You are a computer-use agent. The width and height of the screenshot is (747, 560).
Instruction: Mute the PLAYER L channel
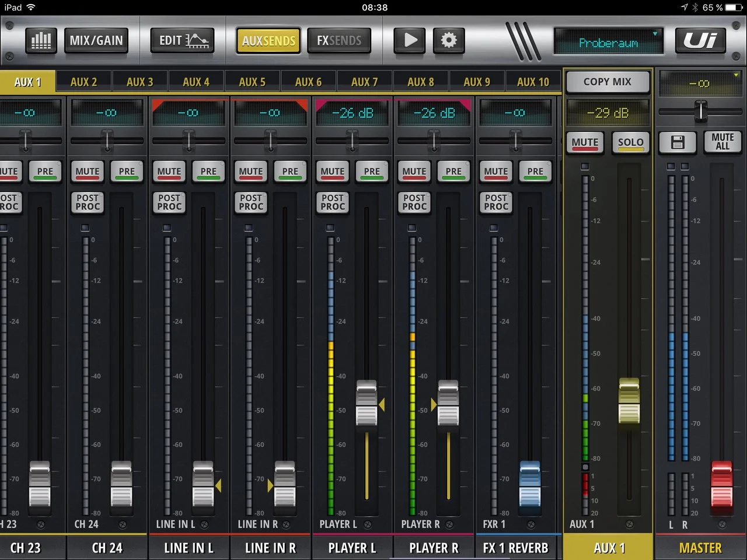pyautogui.click(x=332, y=171)
